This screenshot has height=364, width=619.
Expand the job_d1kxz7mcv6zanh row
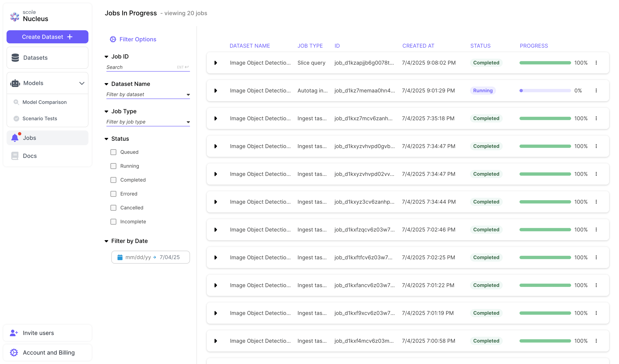coord(216,119)
